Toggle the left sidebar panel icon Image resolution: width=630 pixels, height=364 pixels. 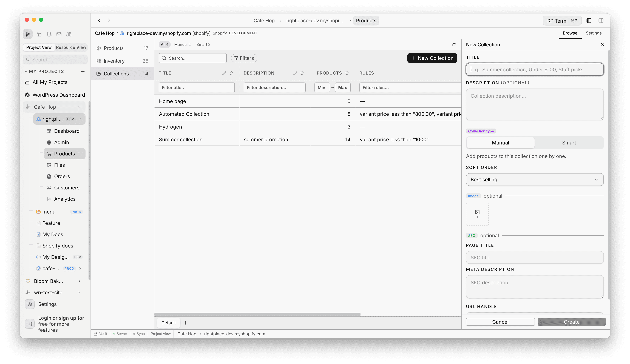589,21
